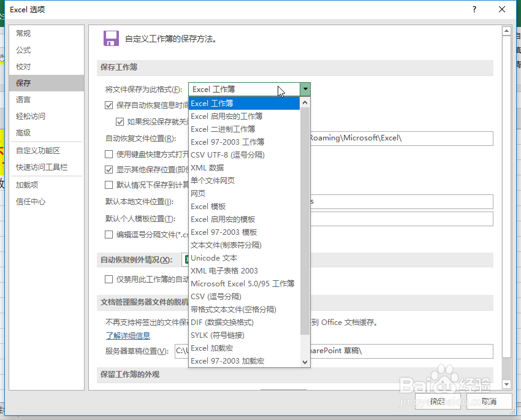
Task: Click the purple save disk icon
Action: pyautogui.click(x=111, y=39)
